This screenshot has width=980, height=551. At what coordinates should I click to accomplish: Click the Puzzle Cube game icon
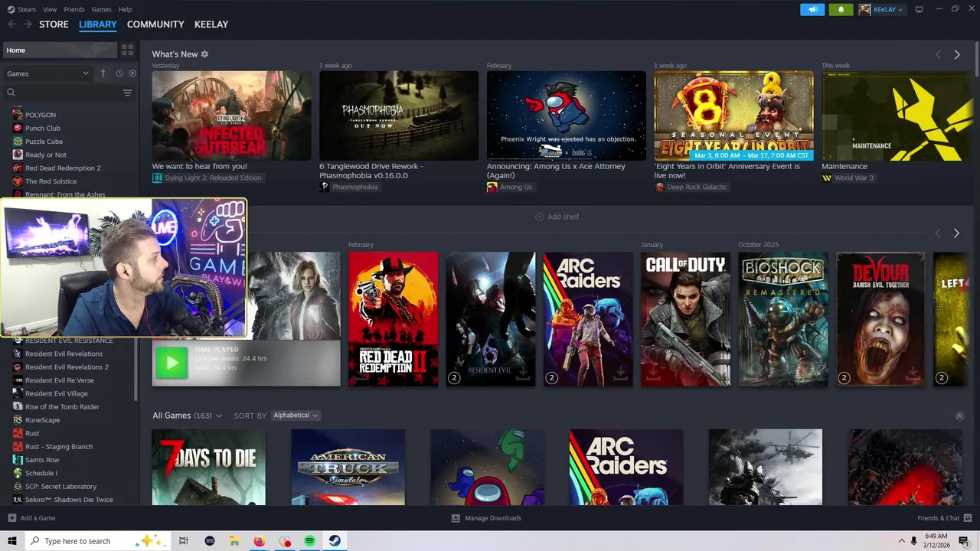pyautogui.click(x=18, y=142)
